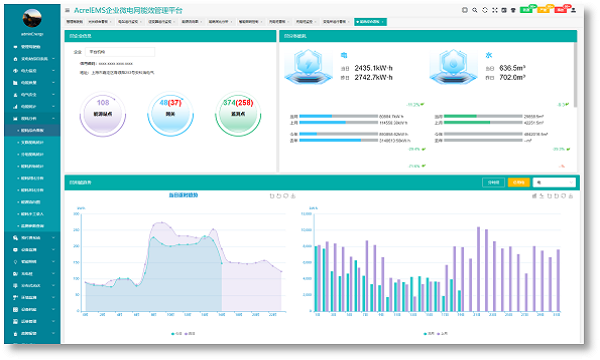Click the square icon in top toolbar
This screenshot has height=360, width=600.
465,10
